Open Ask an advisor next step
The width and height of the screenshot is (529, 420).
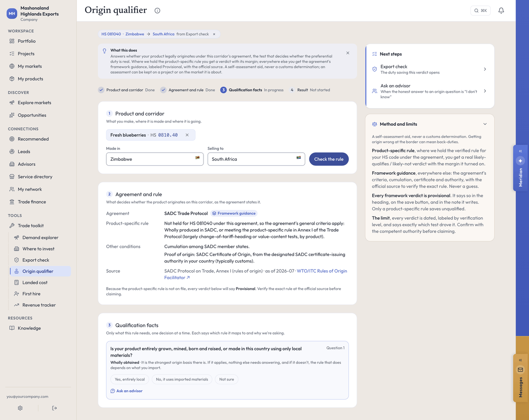point(430,91)
